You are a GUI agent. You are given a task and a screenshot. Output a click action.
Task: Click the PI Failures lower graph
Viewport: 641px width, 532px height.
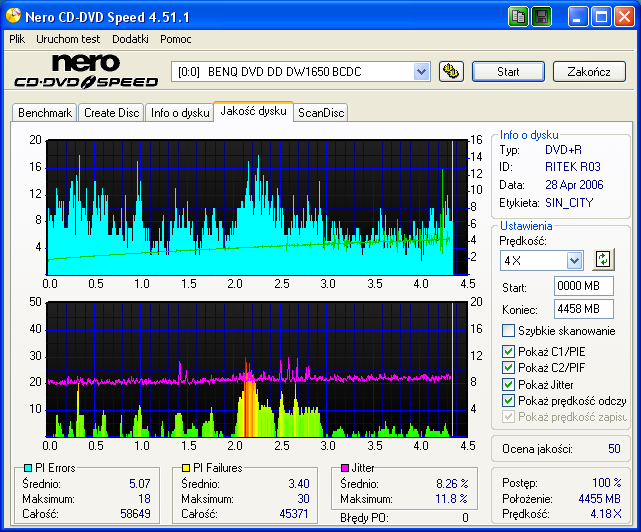coord(257,370)
